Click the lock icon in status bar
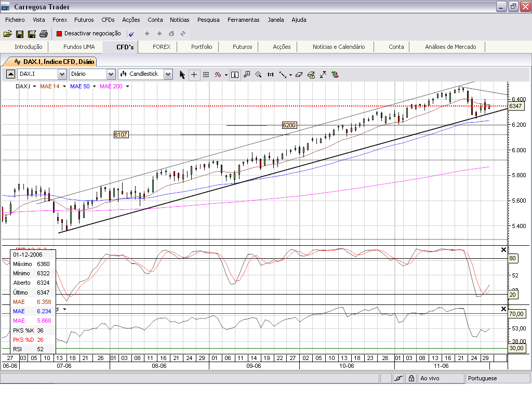 click(x=411, y=378)
